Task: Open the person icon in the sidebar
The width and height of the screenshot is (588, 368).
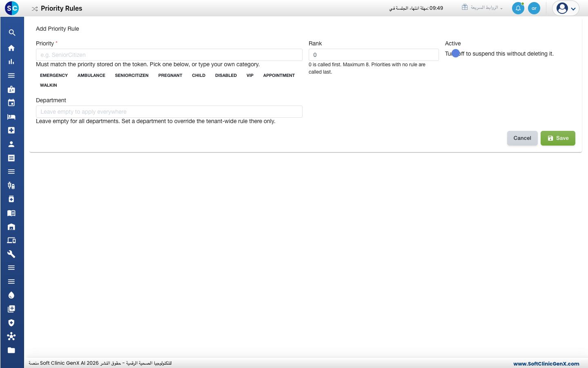Action: [11, 144]
